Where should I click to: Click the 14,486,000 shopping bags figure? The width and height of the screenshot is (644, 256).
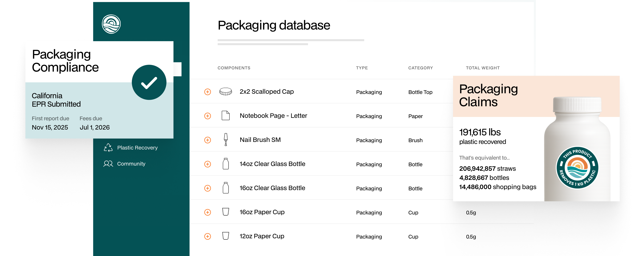pos(497,187)
